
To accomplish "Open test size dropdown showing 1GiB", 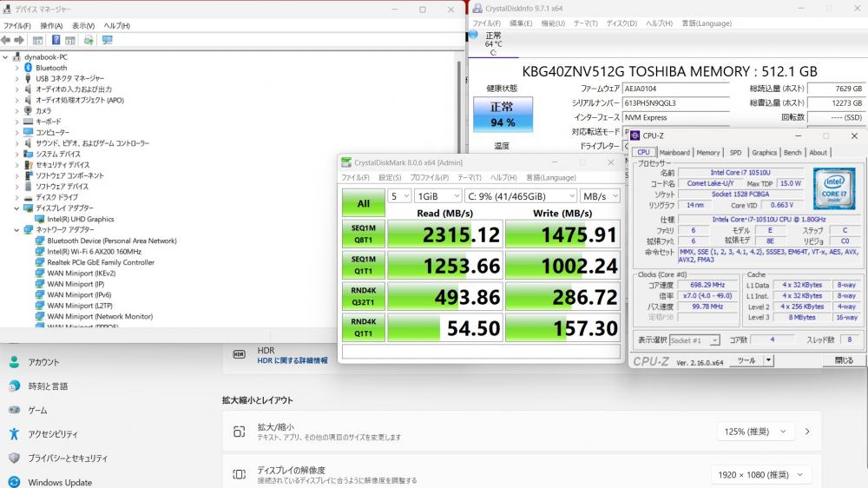I will [x=437, y=196].
